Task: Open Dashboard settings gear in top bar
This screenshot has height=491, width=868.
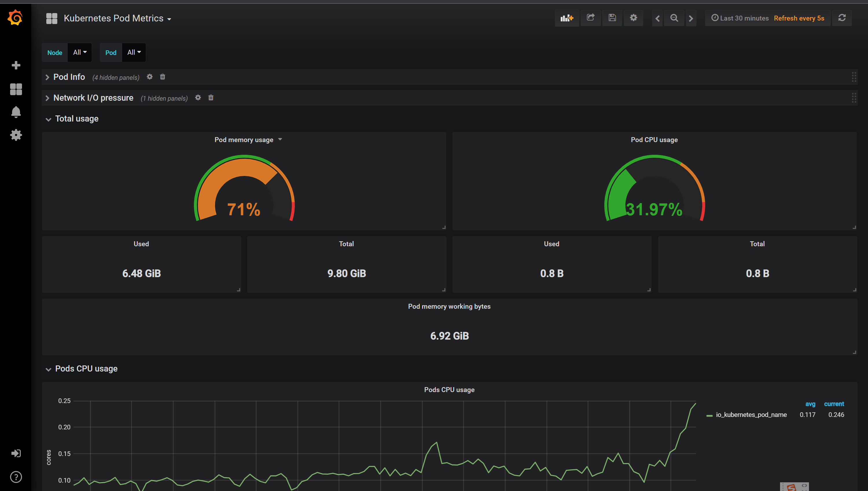Action: click(x=634, y=18)
